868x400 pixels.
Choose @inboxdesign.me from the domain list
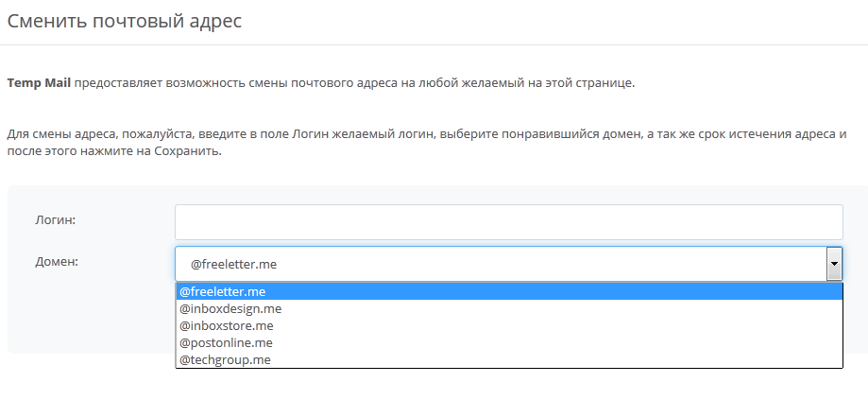(230, 308)
